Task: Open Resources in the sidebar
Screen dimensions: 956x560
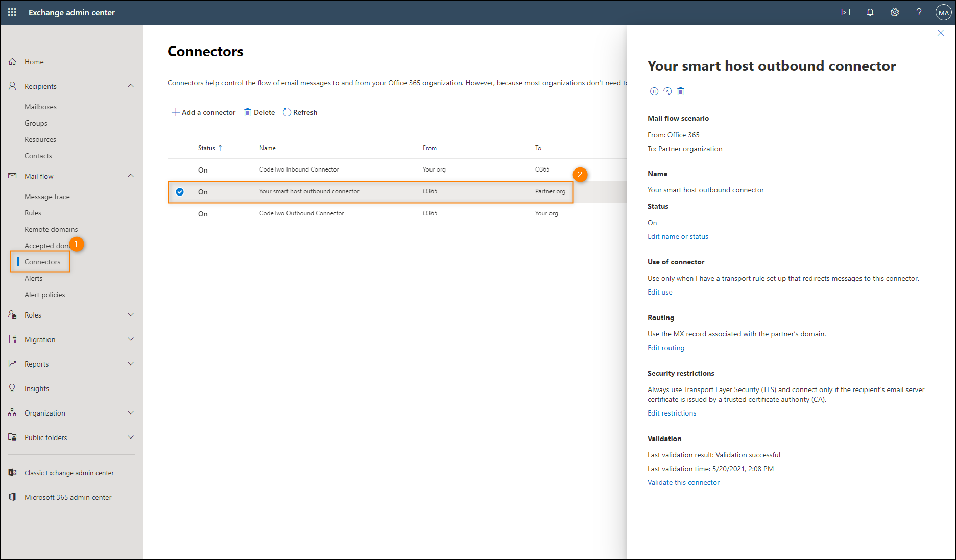Action: pos(40,139)
